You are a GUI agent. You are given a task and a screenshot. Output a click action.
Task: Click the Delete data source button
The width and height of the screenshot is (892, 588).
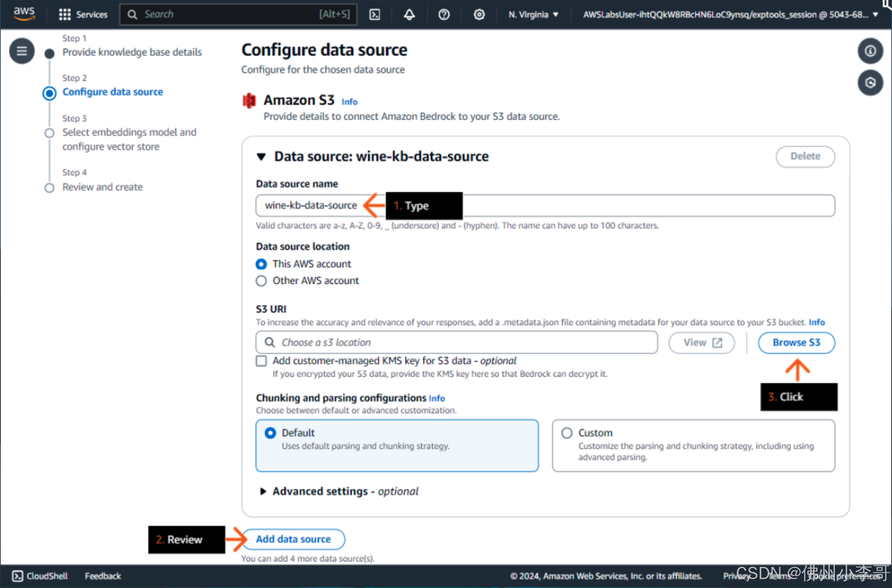(805, 156)
